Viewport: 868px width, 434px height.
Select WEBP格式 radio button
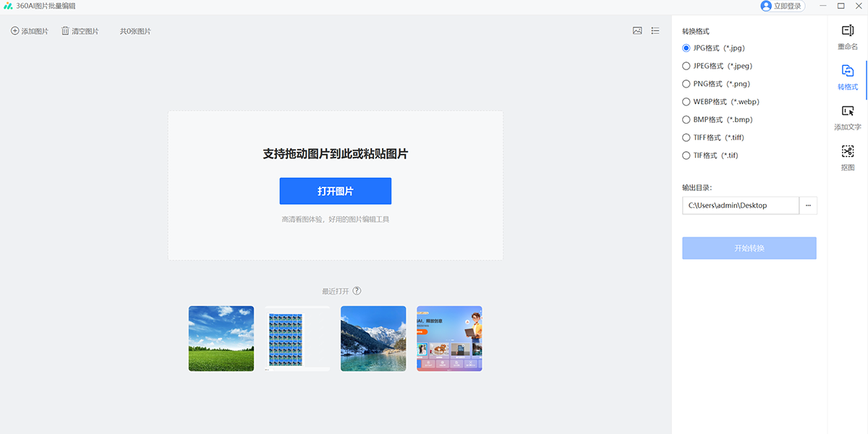click(x=686, y=102)
